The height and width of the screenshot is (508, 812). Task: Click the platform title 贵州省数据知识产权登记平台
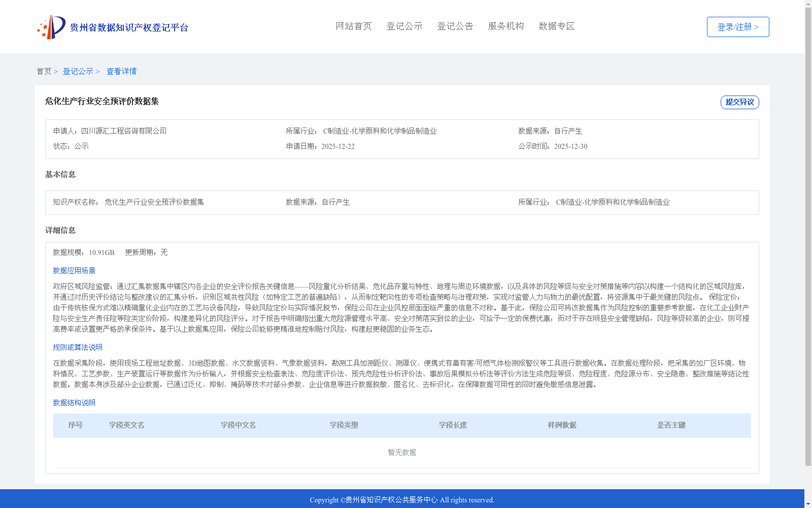click(x=129, y=27)
